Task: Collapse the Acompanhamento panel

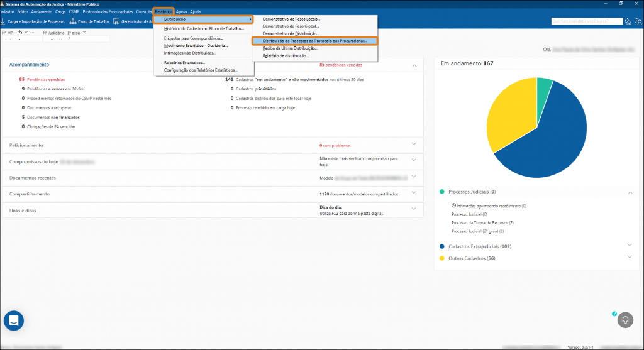Action: [x=414, y=65]
